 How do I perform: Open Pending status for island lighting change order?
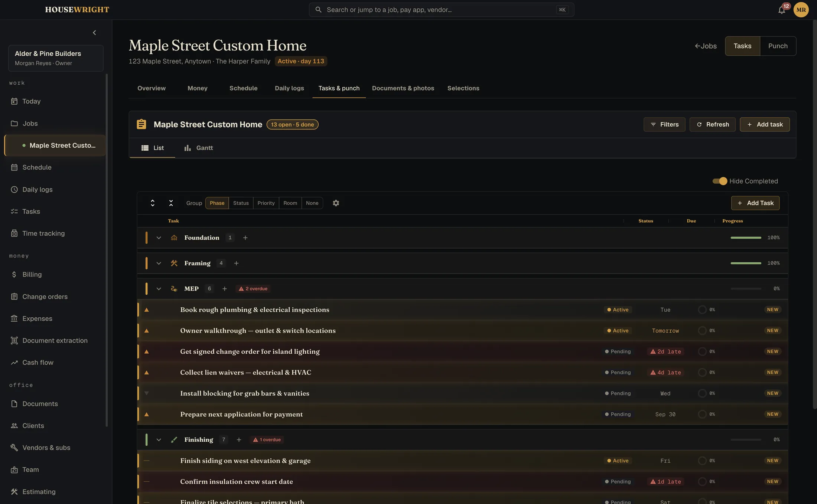click(x=618, y=351)
